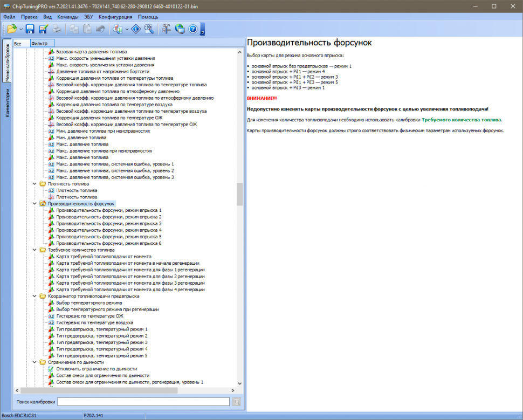Open the vertical 'Комментарии' side tab

tap(7, 103)
